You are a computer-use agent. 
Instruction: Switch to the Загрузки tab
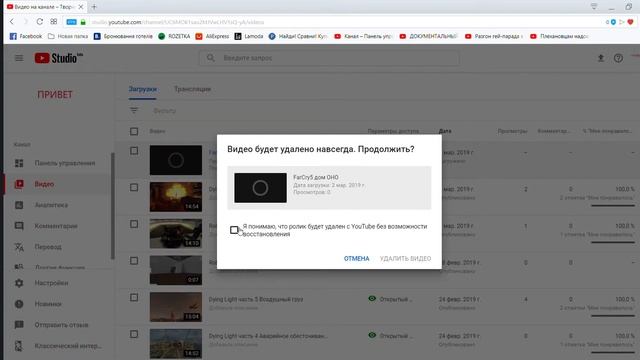click(142, 89)
